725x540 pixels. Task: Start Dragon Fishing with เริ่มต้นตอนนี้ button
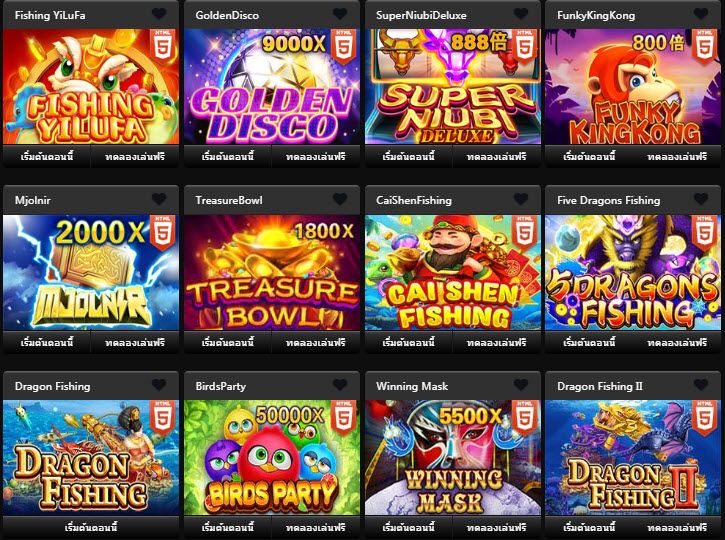(91, 528)
